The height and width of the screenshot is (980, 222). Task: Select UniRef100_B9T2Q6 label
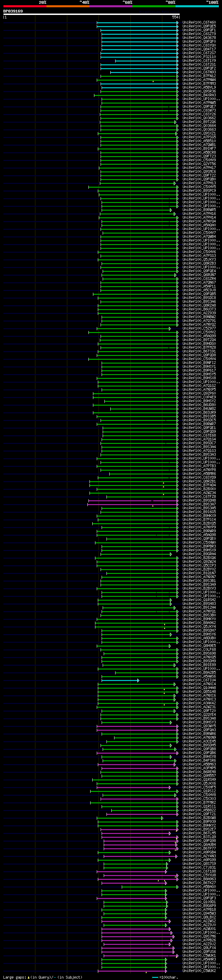tap(199, 122)
